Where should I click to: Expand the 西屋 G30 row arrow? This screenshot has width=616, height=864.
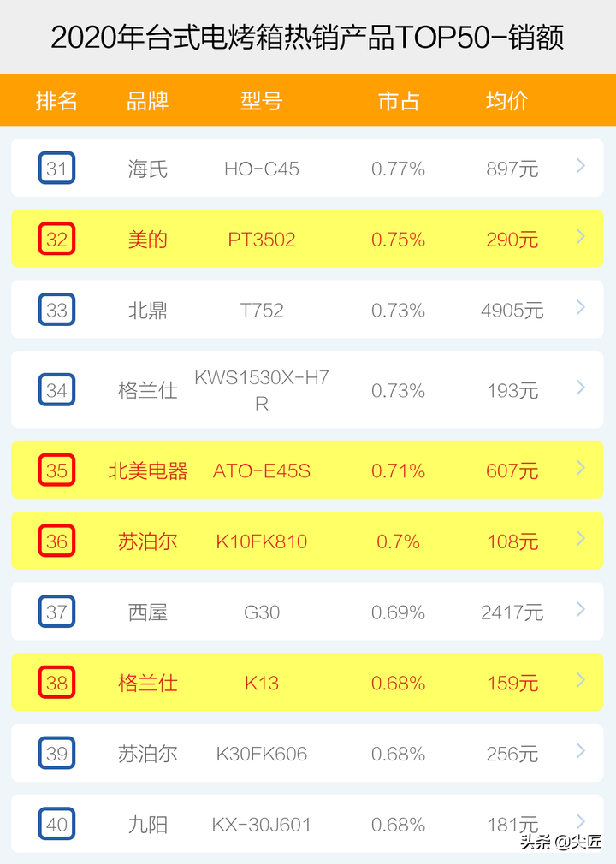click(x=580, y=609)
